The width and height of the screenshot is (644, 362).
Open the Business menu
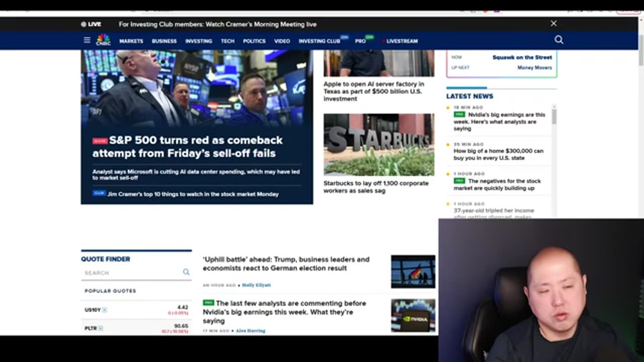coord(164,41)
